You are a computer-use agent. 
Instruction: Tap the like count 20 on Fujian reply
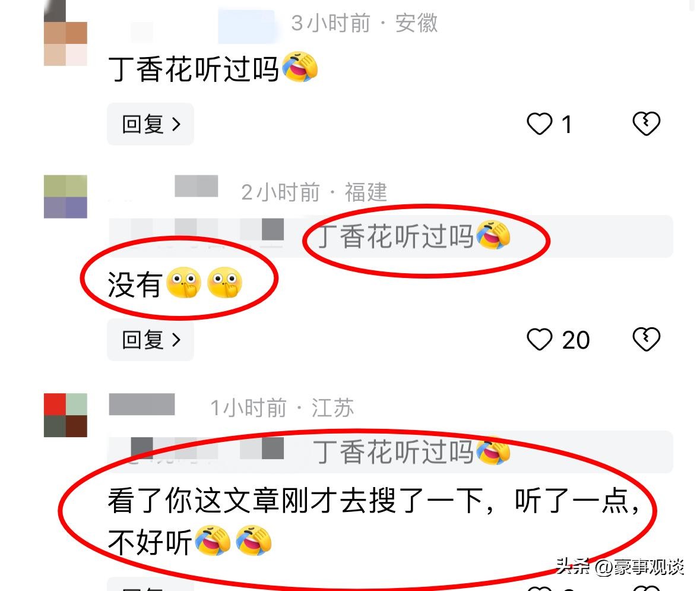pos(576,340)
